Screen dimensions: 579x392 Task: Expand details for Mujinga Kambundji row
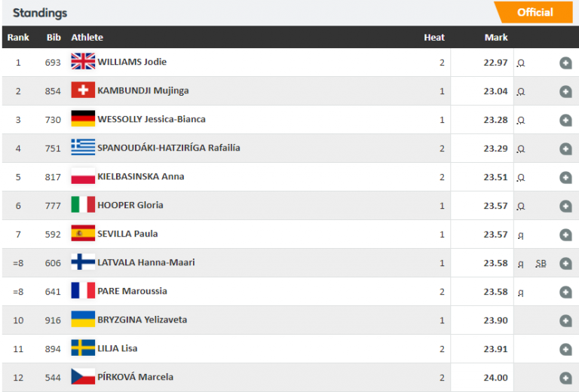click(x=565, y=92)
